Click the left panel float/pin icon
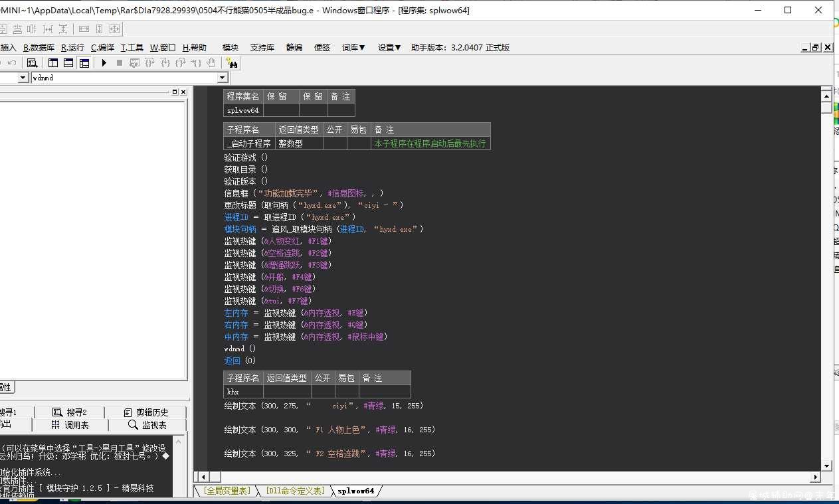 click(x=175, y=92)
